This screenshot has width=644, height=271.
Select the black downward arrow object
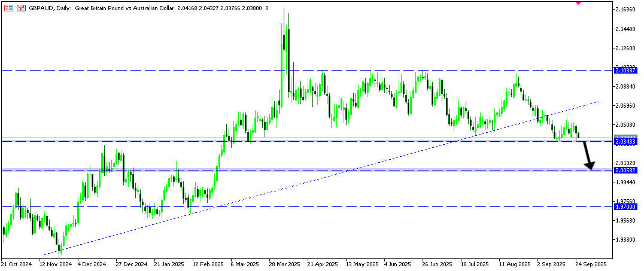(x=588, y=157)
